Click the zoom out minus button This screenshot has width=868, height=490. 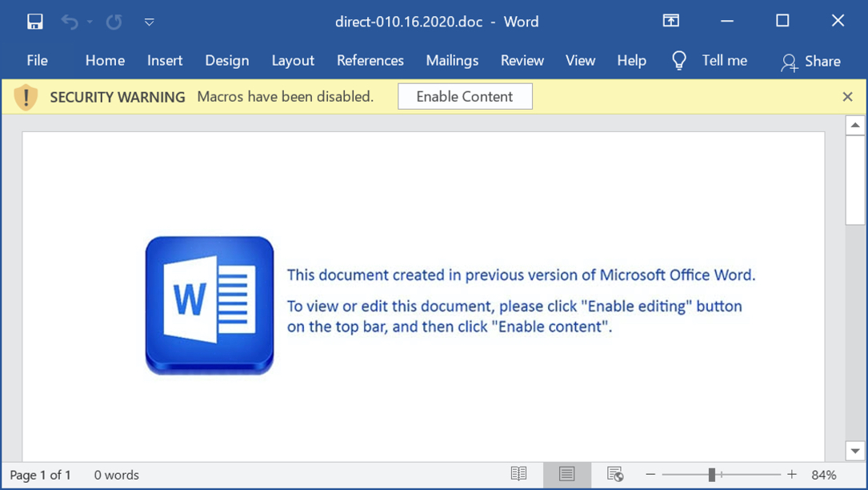[x=650, y=475]
